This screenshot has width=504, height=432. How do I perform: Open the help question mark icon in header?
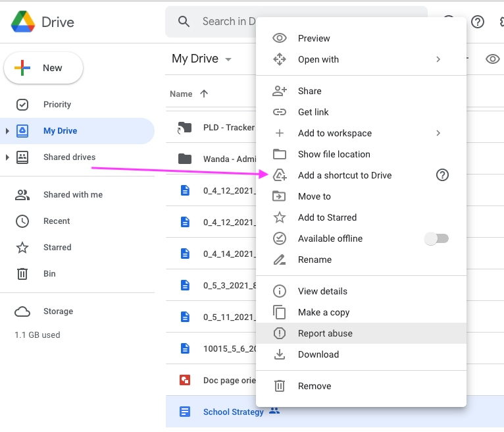pos(478,22)
